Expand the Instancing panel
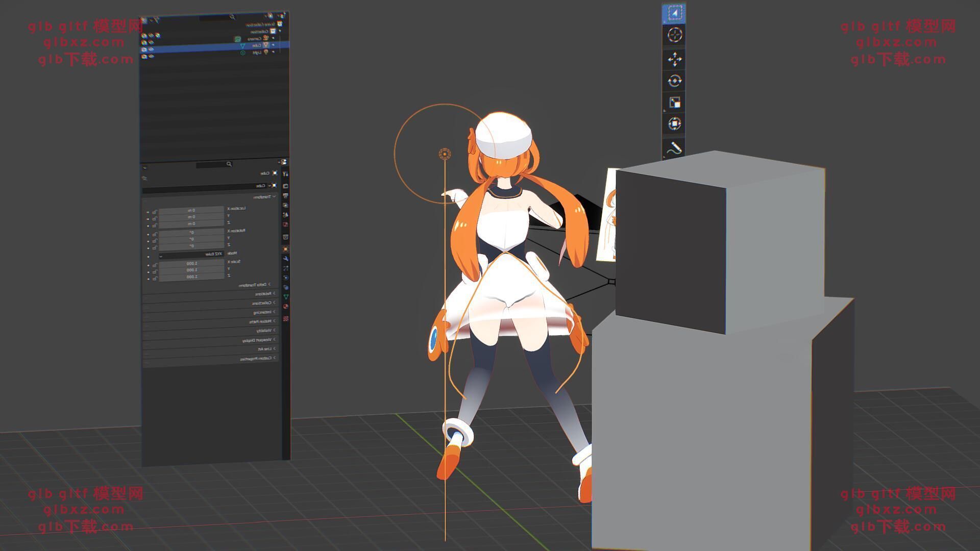 click(x=264, y=312)
